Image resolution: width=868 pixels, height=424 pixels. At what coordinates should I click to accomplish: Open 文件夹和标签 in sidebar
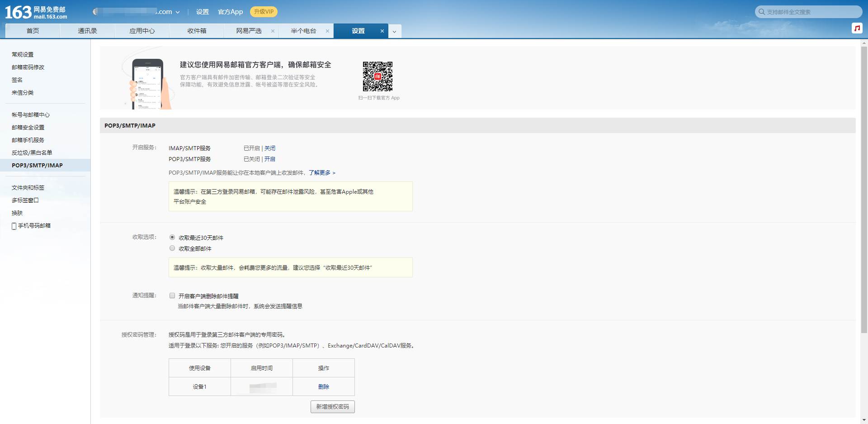(x=28, y=188)
